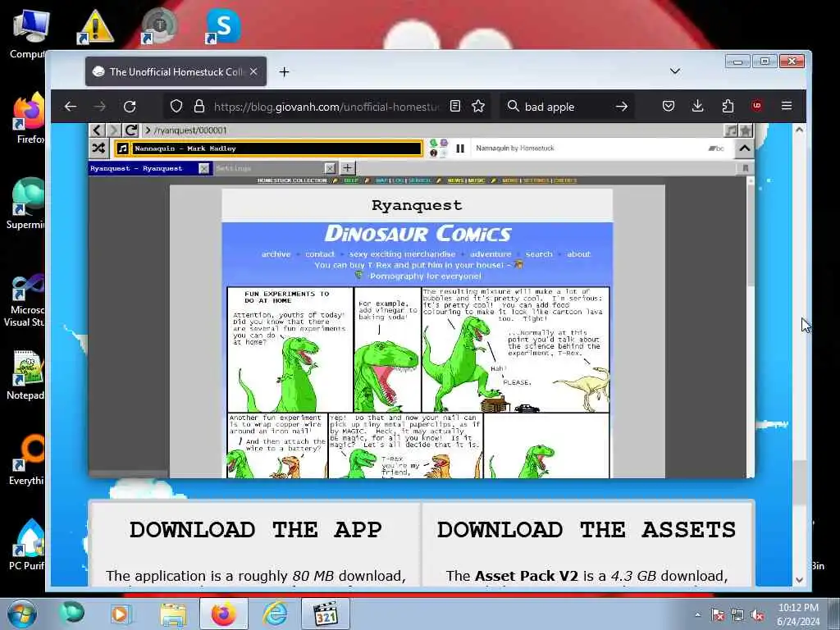840x630 pixels.
Task: Click sexy exciting merchandise link
Action: coord(402,254)
